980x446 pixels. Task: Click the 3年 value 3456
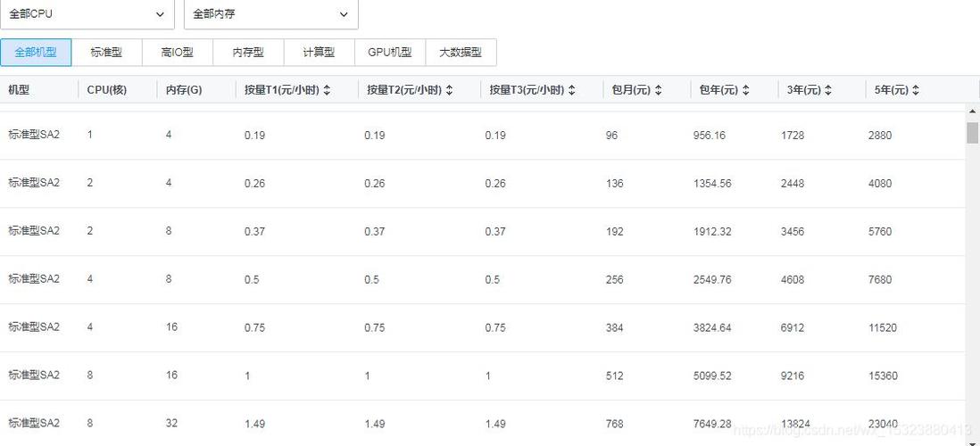(793, 232)
